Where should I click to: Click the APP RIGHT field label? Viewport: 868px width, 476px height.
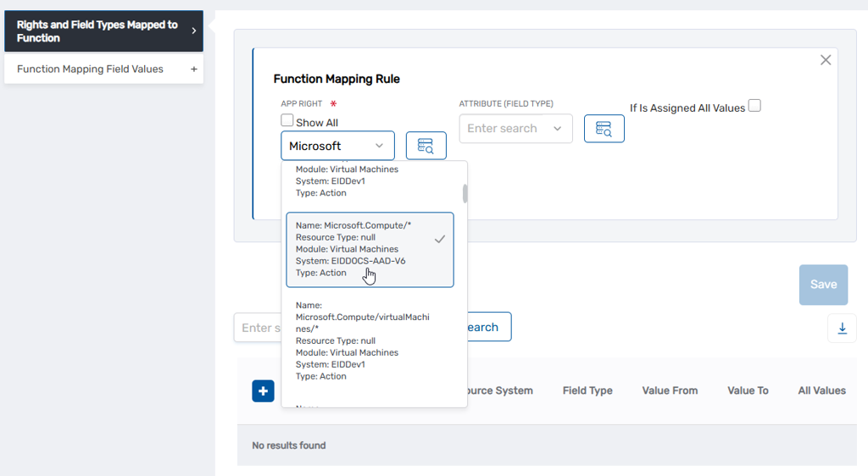click(302, 104)
